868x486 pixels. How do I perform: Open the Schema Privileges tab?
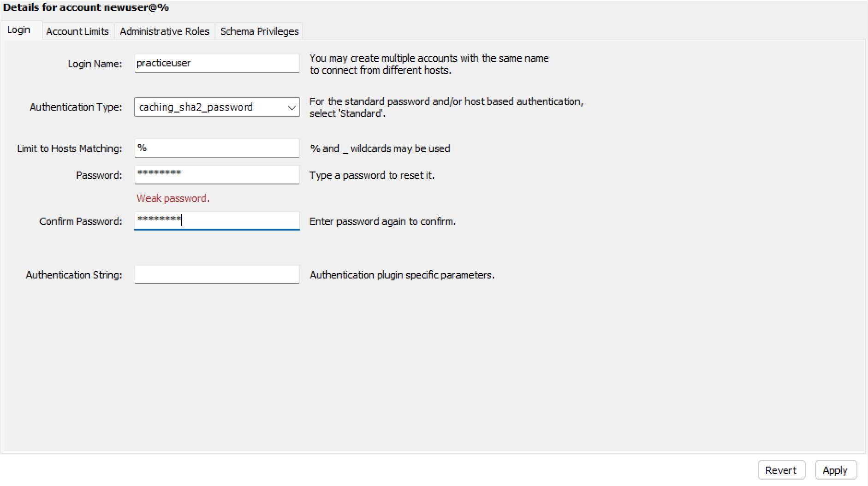click(x=259, y=31)
